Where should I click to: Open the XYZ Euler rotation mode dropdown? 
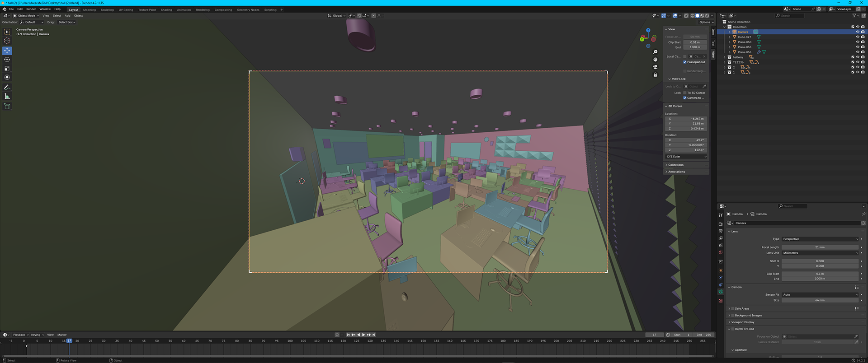pos(686,157)
